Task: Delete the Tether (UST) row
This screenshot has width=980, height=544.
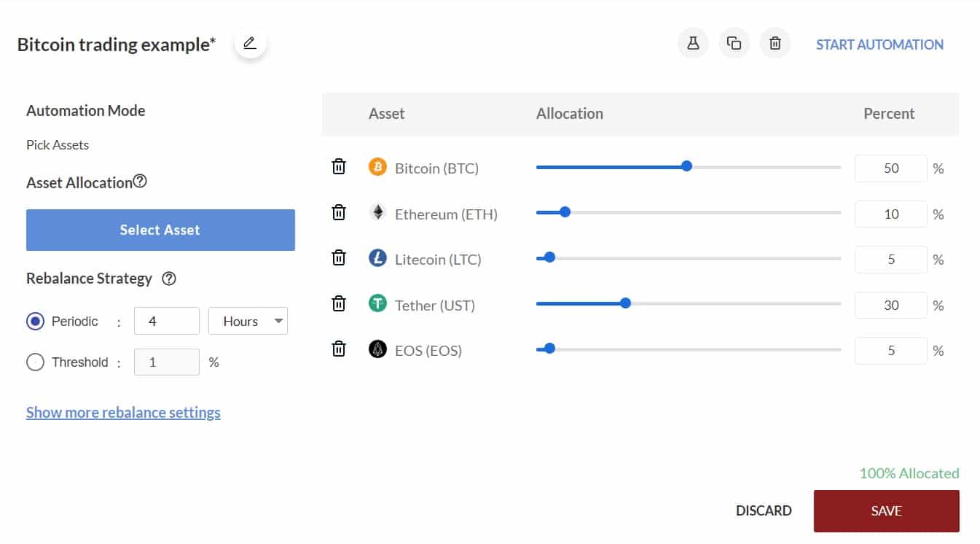Action: click(x=339, y=304)
